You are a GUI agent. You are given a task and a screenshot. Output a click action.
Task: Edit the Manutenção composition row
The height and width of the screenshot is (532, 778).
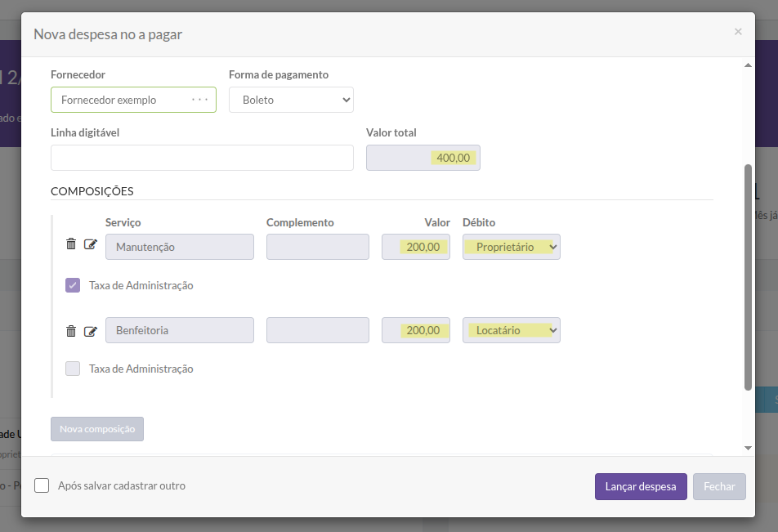(90, 244)
